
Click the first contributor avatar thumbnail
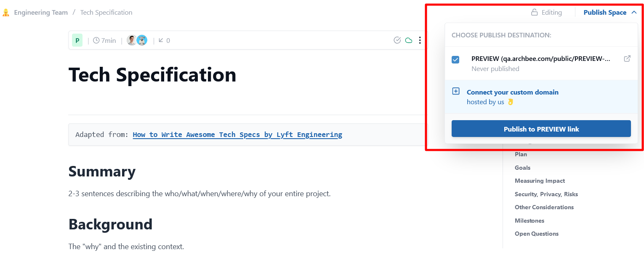(132, 40)
